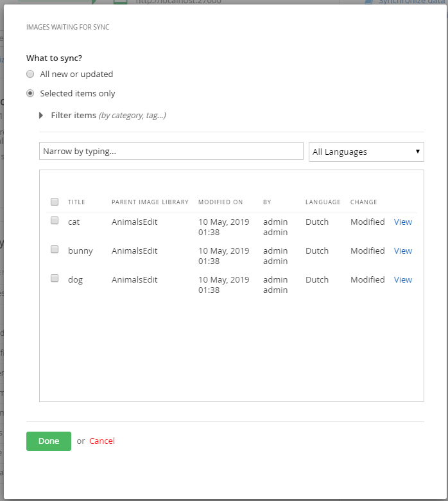
Task: Click "admin admin" in the cat row
Action: (x=275, y=227)
